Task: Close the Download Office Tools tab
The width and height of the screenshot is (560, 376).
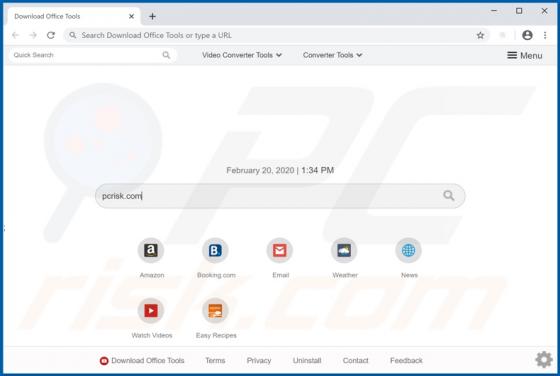Action: coord(131,16)
